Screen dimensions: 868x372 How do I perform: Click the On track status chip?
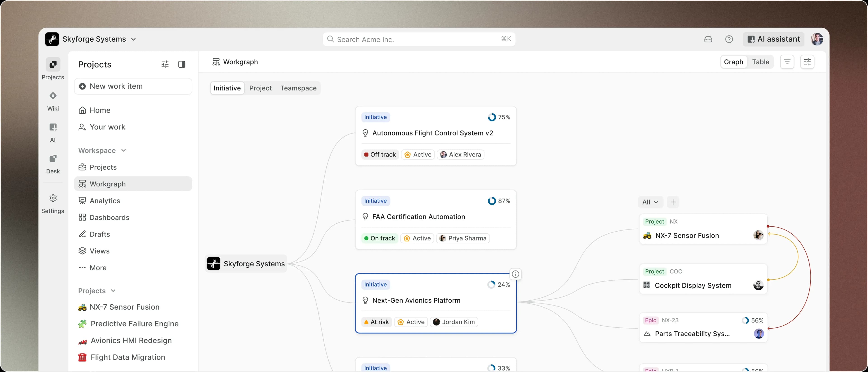click(x=380, y=238)
